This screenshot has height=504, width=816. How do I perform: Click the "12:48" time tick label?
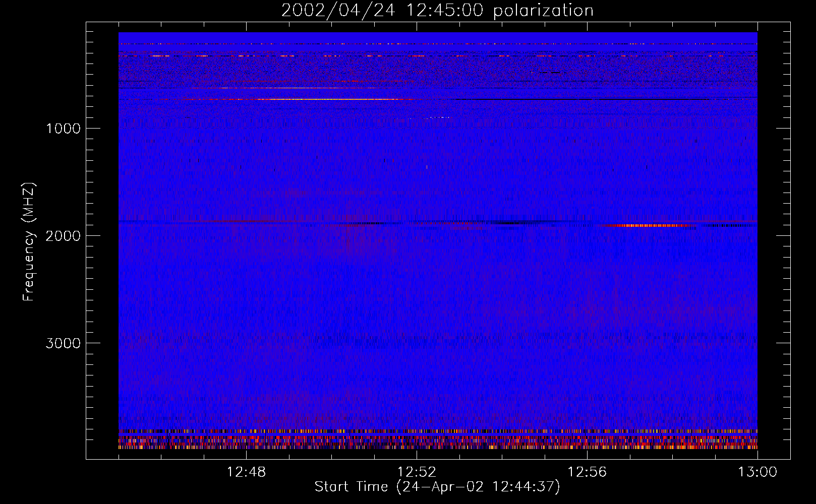246,472
